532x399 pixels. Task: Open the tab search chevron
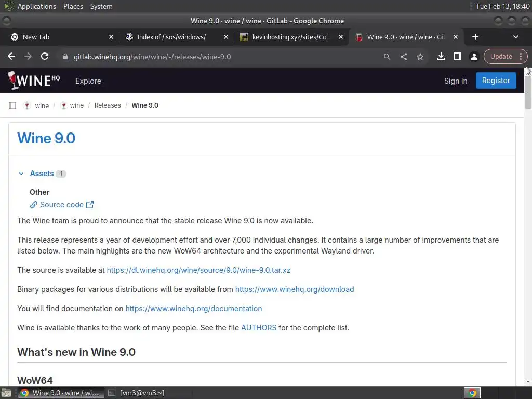coord(516,37)
